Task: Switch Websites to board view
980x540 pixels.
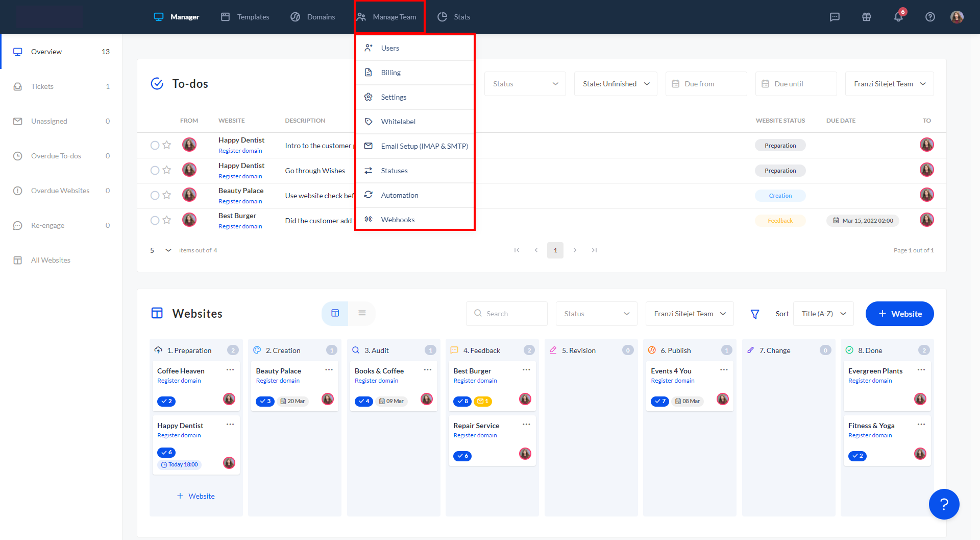Action: point(335,313)
